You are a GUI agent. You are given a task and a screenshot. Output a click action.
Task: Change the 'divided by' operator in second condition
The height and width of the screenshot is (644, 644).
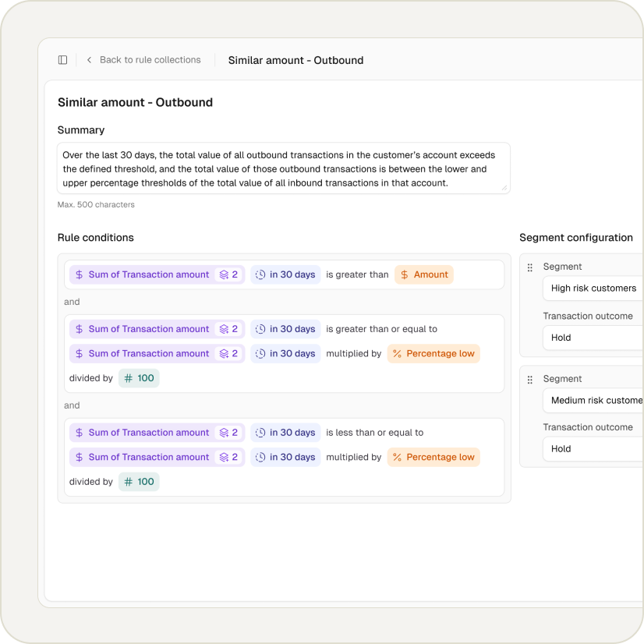point(90,378)
